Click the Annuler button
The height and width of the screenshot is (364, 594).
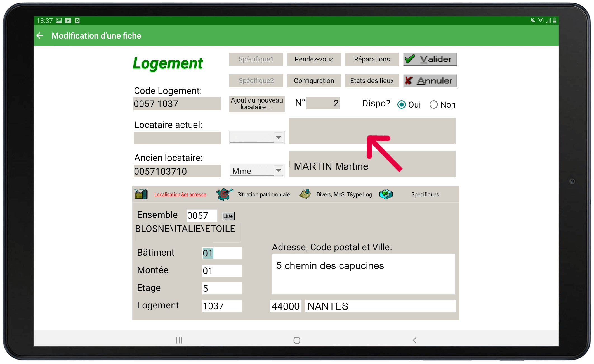(x=430, y=81)
